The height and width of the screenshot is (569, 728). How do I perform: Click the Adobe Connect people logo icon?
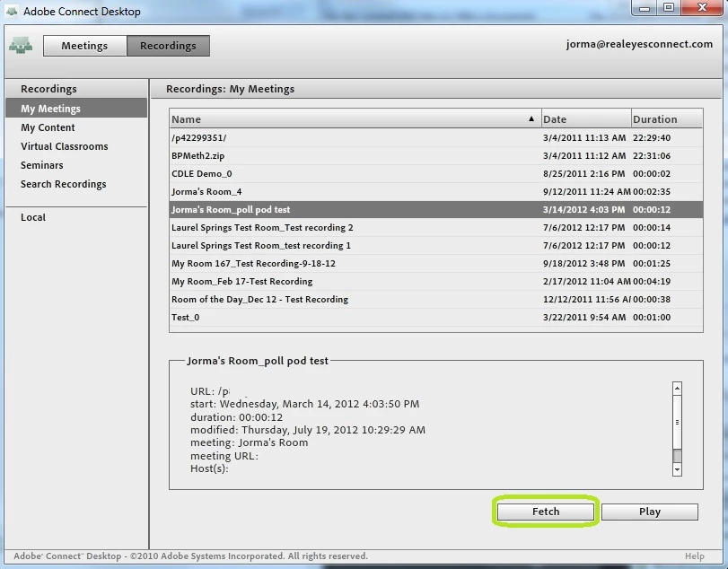tap(21, 46)
